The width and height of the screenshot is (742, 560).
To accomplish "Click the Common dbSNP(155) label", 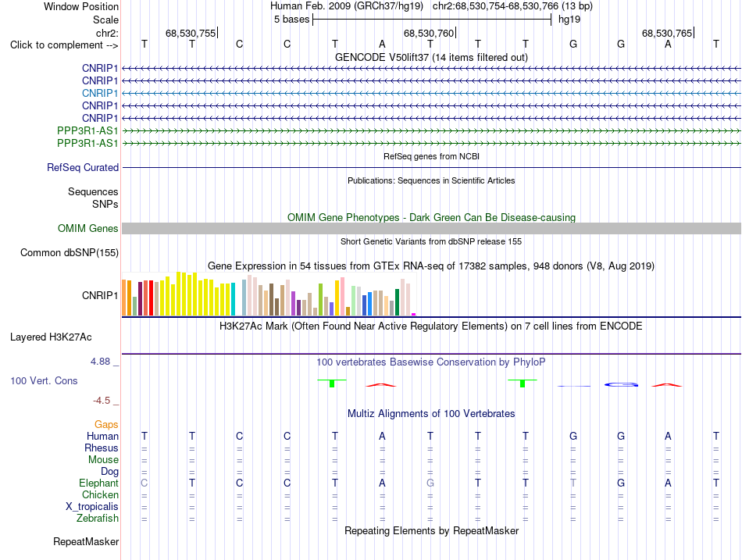I will click(x=69, y=253).
